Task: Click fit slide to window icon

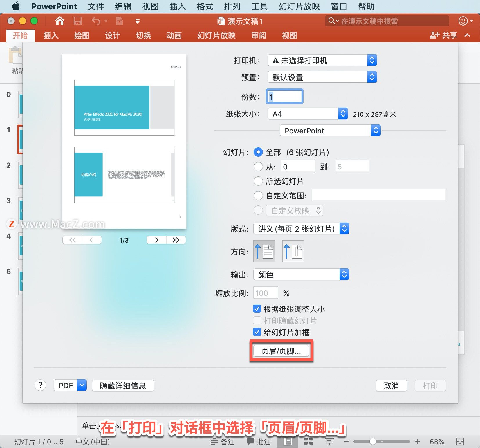Action: pyautogui.click(x=460, y=442)
